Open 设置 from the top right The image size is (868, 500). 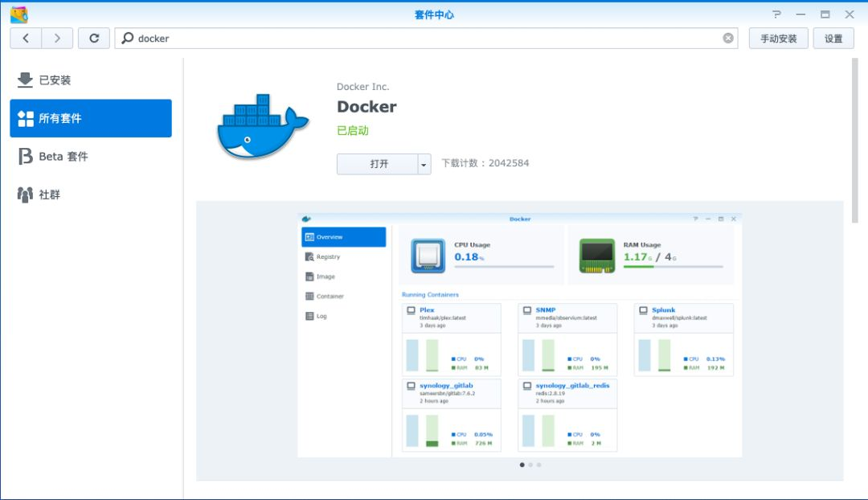coord(833,38)
